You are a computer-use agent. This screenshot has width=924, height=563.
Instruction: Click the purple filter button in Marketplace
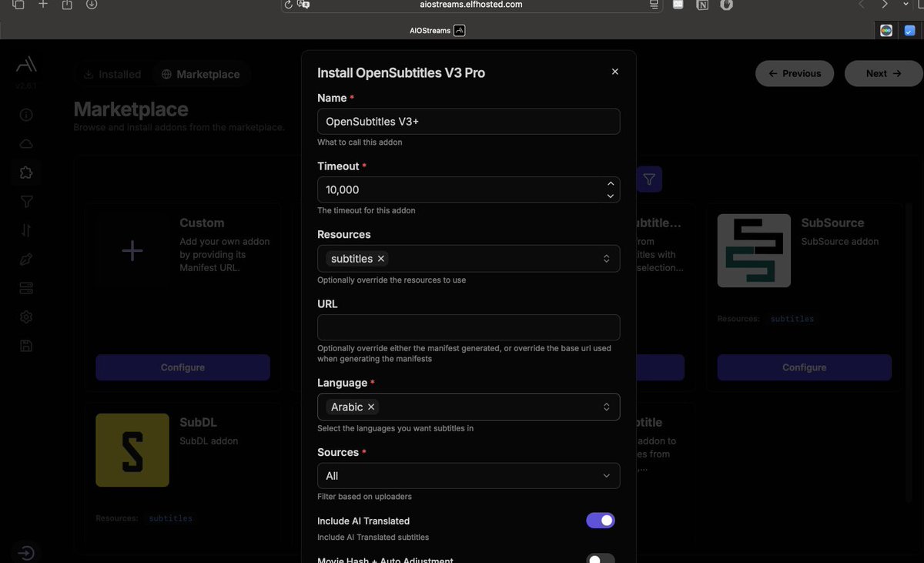pos(649,179)
